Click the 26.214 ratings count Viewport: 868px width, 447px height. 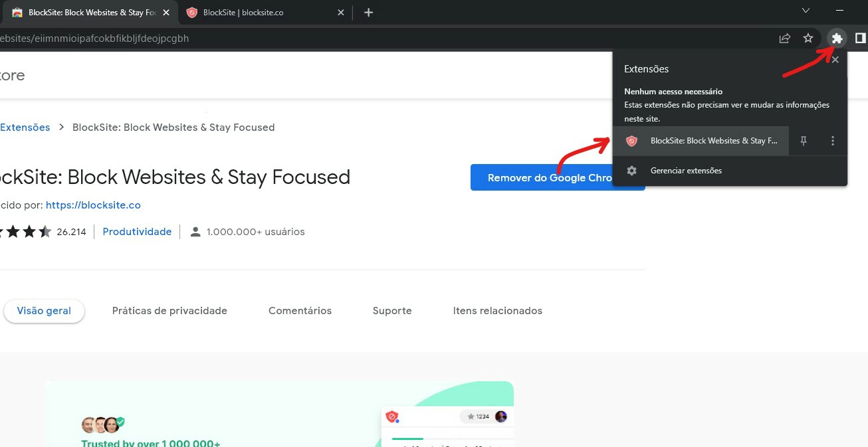(72, 232)
